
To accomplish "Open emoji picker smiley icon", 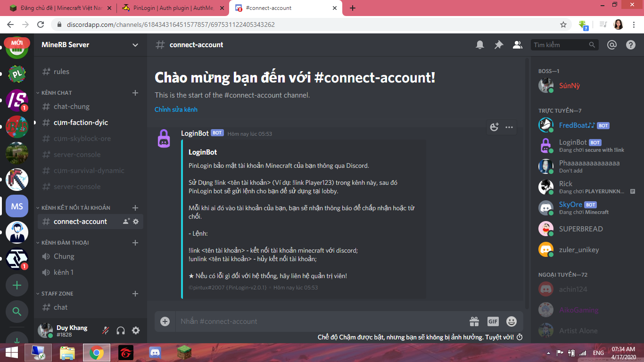I will pos(512,321).
